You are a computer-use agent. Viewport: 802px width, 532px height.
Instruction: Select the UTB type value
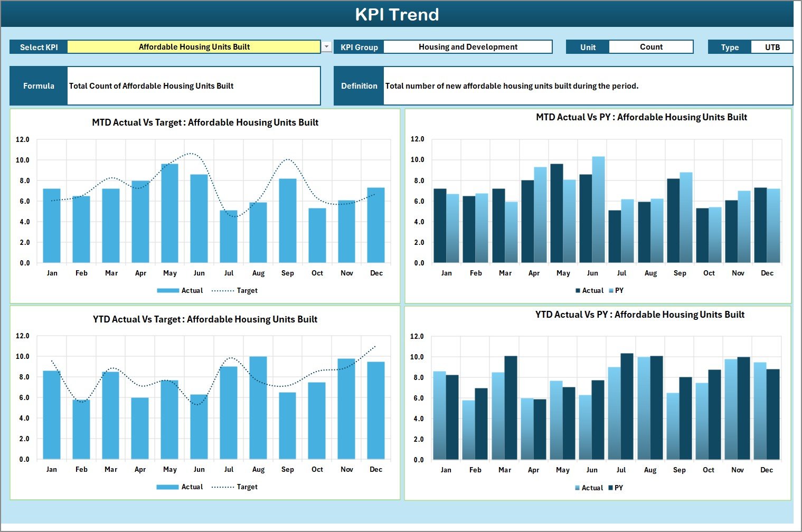pos(772,46)
